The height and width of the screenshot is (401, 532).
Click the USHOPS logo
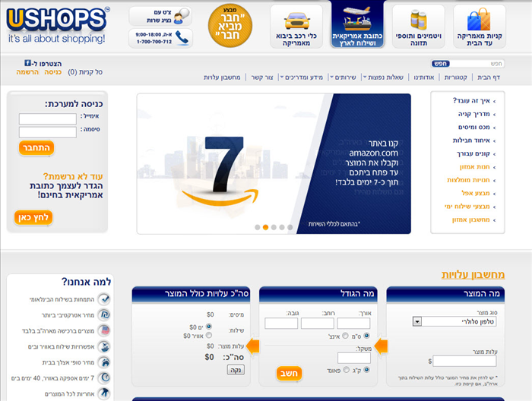(57, 25)
